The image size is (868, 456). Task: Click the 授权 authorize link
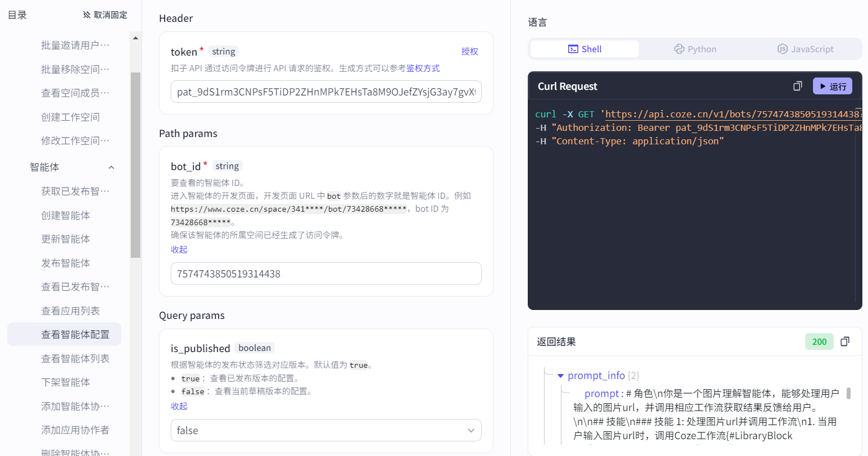point(470,51)
